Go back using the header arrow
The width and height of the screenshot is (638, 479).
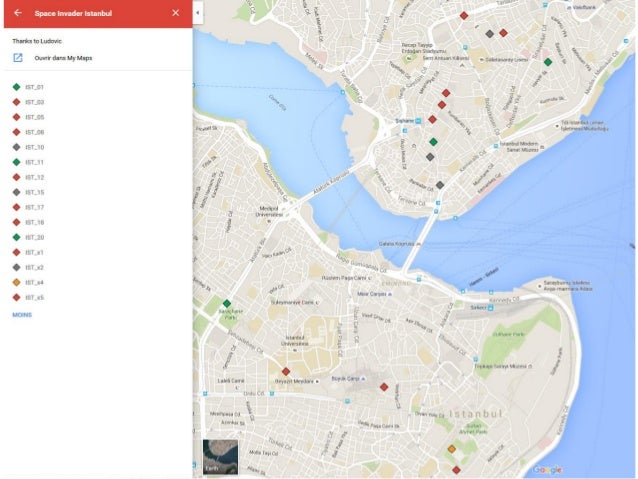point(17,13)
